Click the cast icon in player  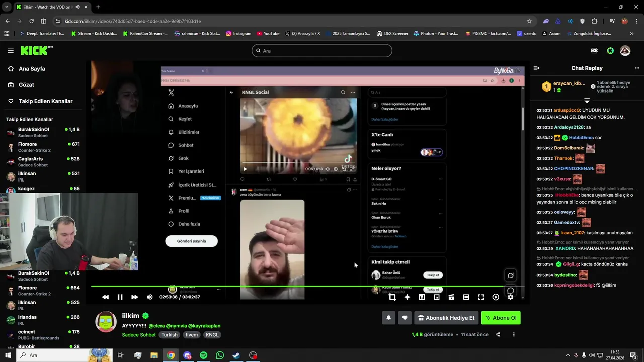pos(451,297)
